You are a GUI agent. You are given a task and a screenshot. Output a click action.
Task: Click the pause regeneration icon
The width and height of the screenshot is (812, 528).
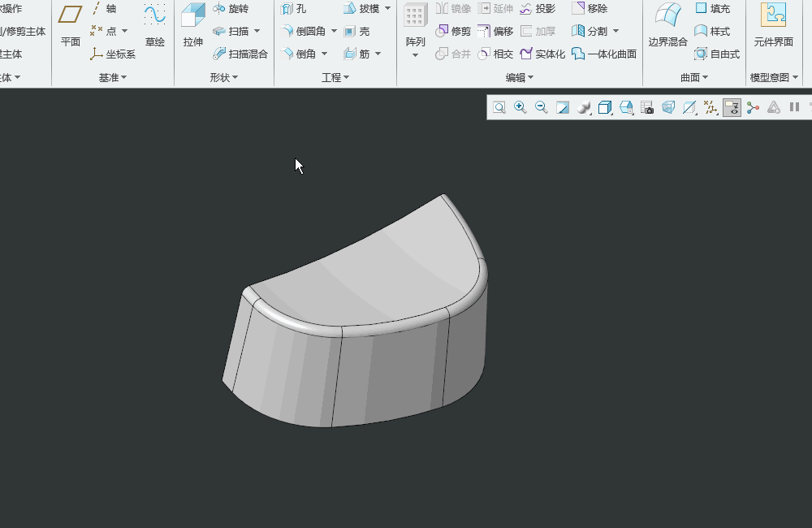click(x=794, y=107)
